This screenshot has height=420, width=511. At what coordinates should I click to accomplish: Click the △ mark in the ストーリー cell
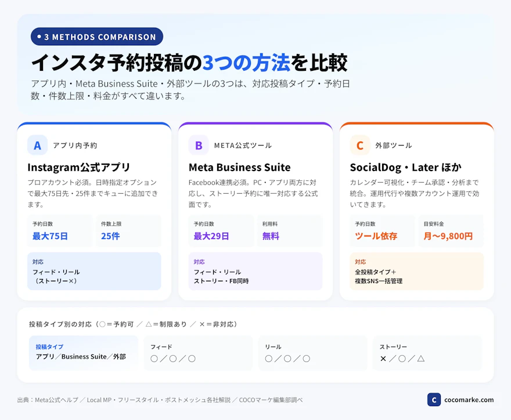click(x=421, y=359)
